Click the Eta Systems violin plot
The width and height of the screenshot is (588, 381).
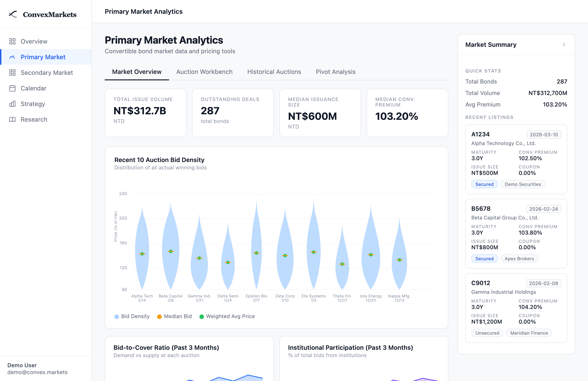tap(314, 243)
